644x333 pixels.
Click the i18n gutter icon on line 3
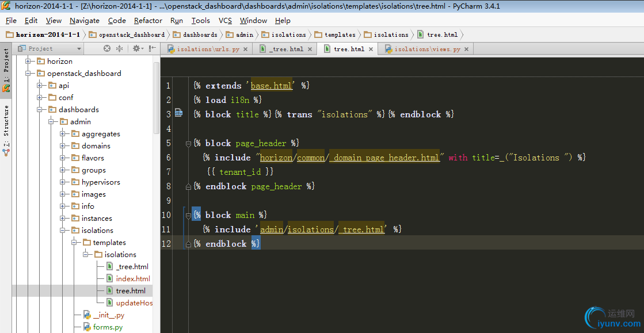178,114
